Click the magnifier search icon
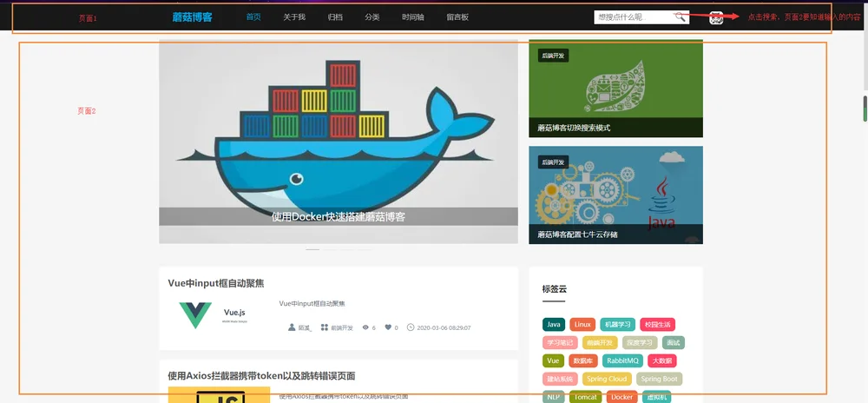Image resolution: width=868 pixels, height=403 pixels. coord(680,17)
